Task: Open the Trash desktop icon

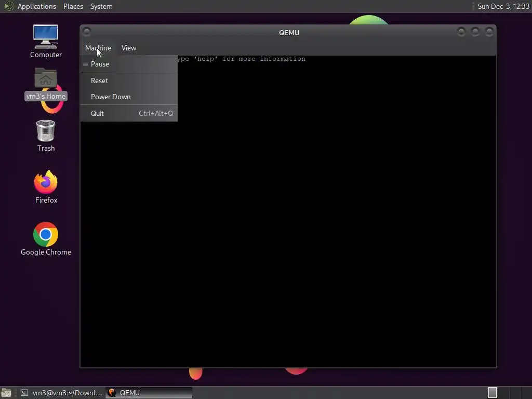Action: pos(46,136)
